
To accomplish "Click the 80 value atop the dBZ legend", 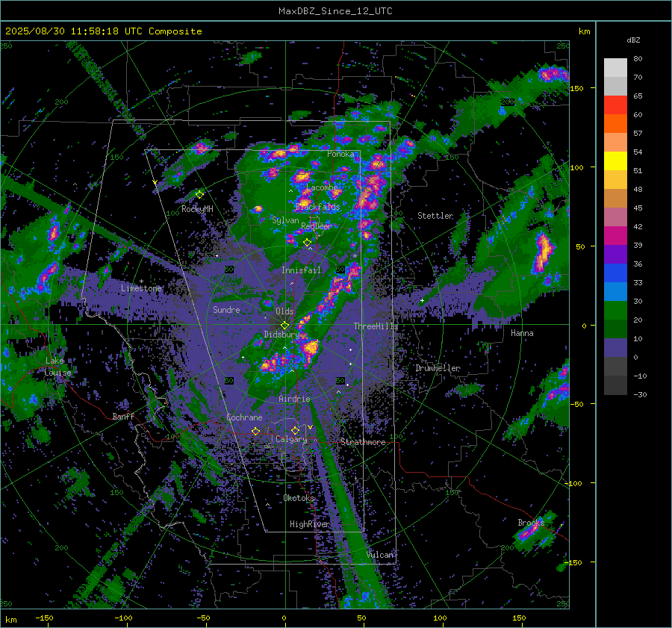I will pyautogui.click(x=638, y=59).
